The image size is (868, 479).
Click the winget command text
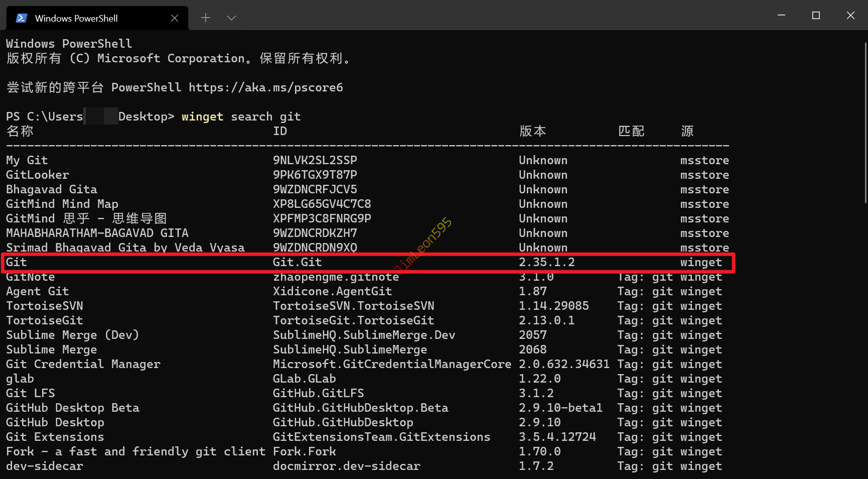[x=202, y=117]
